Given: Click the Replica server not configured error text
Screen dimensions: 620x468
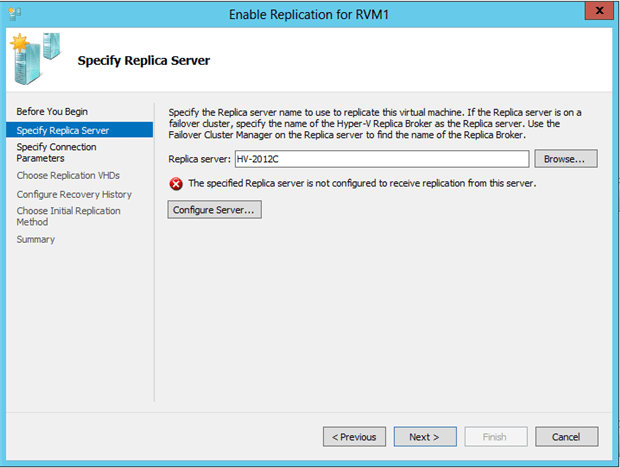Looking at the screenshot, I should tap(362, 184).
